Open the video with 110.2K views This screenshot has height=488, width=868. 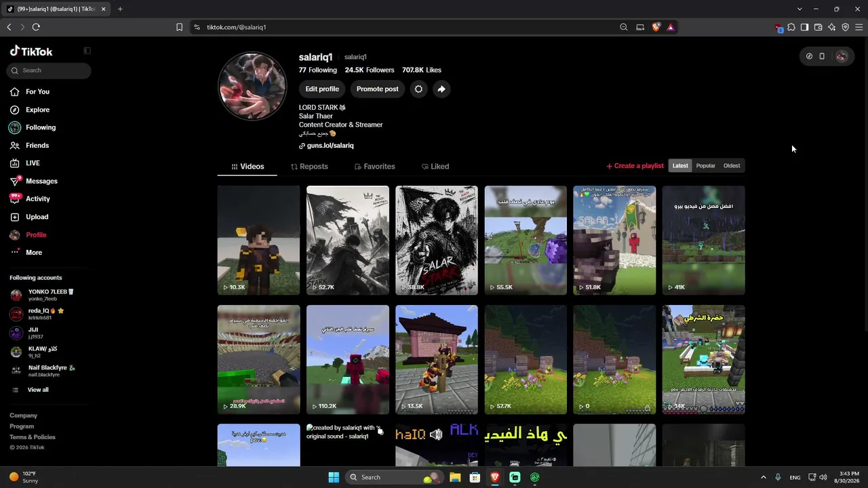pos(348,359)
